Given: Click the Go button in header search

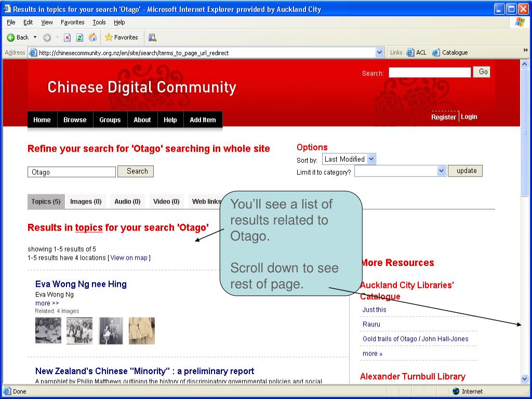Looking at the screenshot, I should [482, 72].
